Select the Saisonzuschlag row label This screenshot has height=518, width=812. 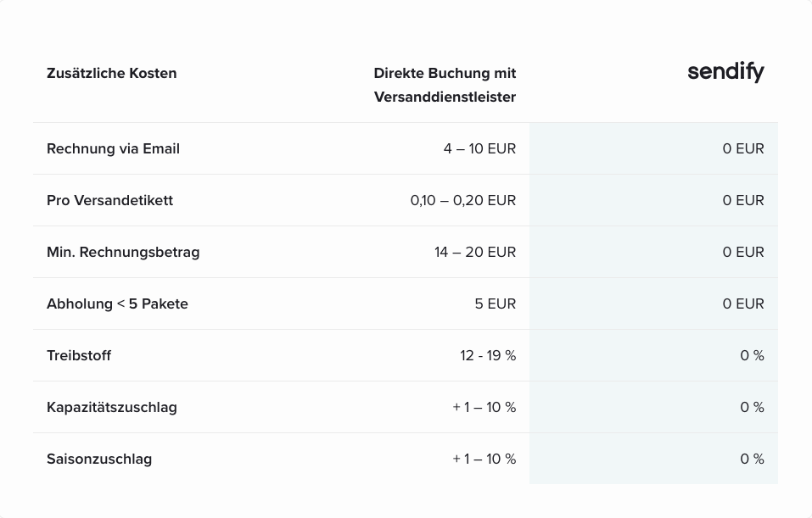tap(99, 459)
